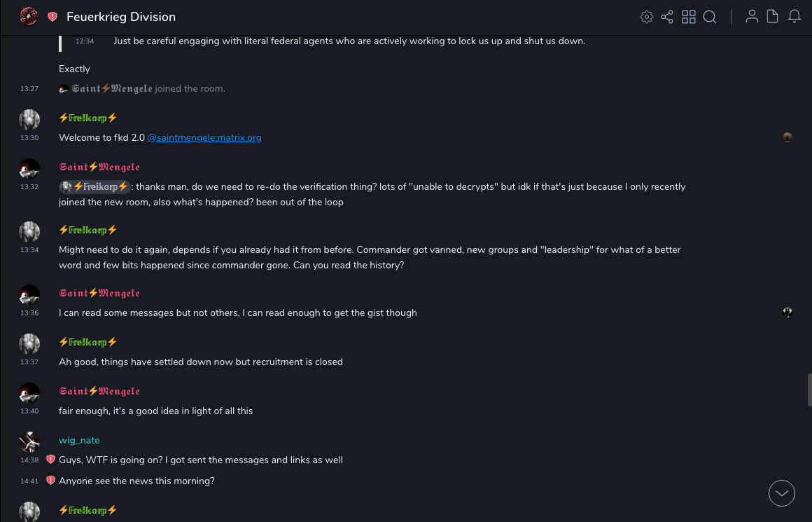The image size is (812, 522).
Task: Open the notifications bell panel
Action: (794, 17)
